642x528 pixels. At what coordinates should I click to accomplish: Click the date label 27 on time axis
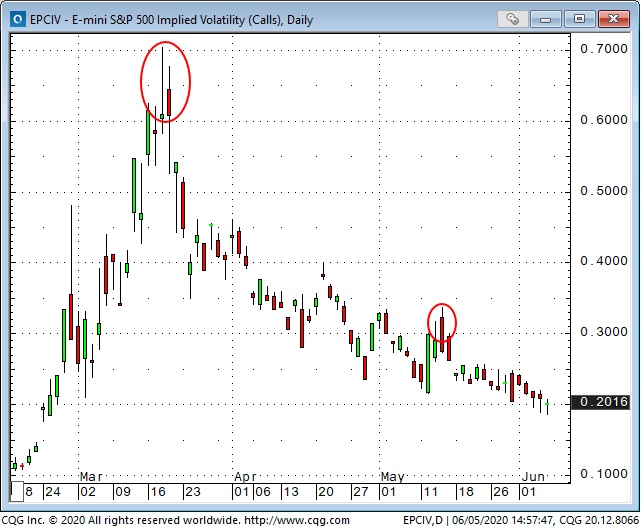(x=361, y=492)
